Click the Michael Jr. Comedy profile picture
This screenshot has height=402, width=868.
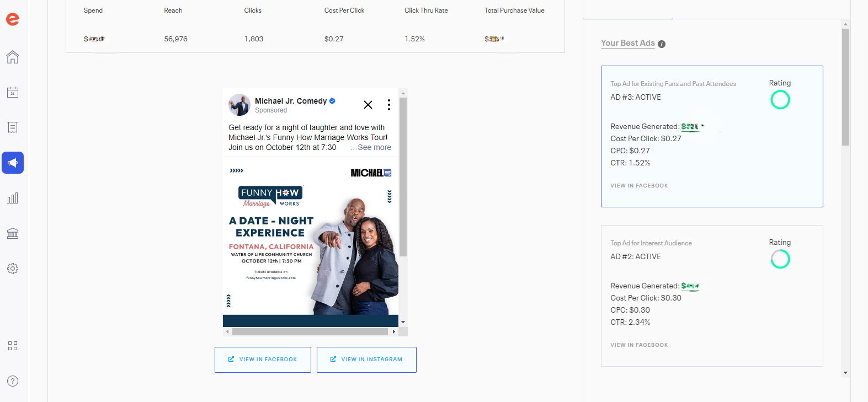239,105
